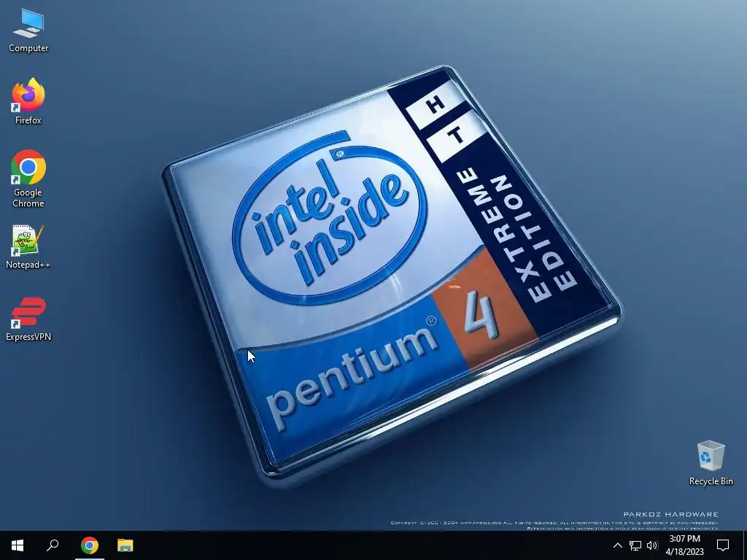Open taskbar Search magnifier
The height and width of the screenshot is (560, 747).
pyautogui.click(x=53, y=545)
